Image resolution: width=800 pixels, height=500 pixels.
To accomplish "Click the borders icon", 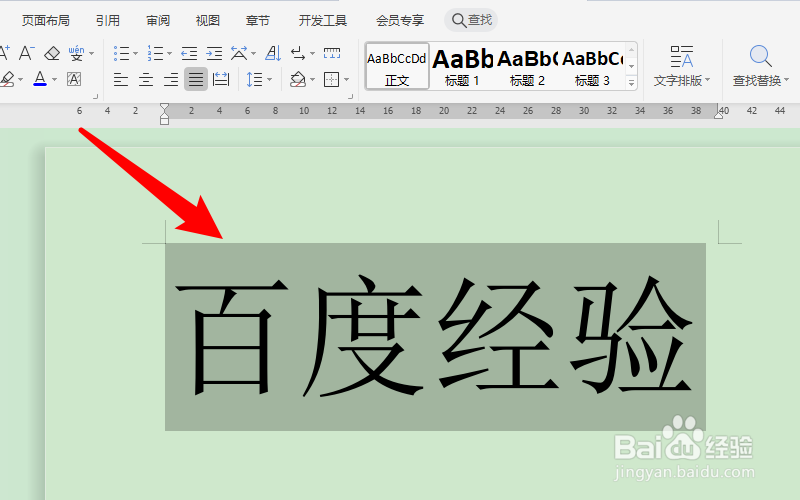I will click(x=332, y=80).
